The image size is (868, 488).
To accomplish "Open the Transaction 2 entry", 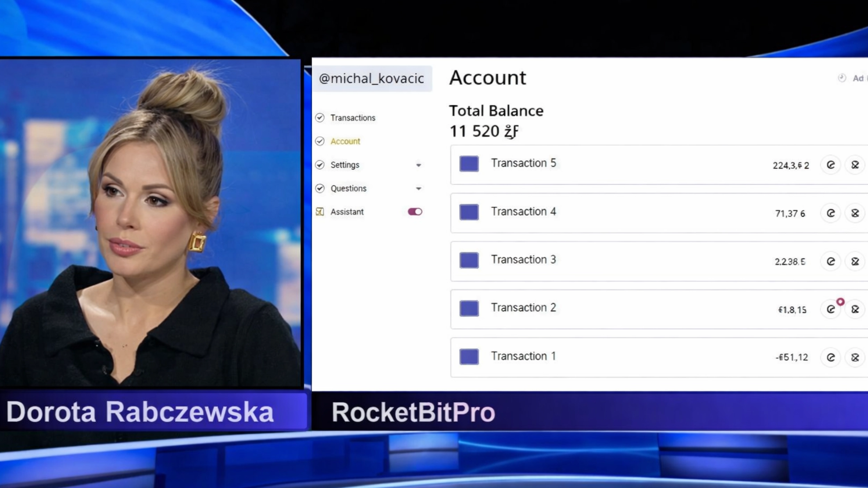I will (x=659, y=309).
